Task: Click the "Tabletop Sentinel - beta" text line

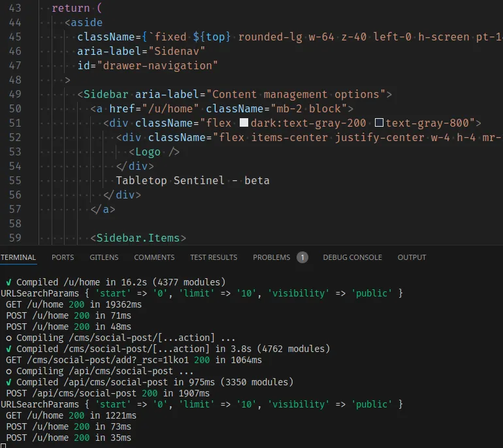Action: pos(193,180)
